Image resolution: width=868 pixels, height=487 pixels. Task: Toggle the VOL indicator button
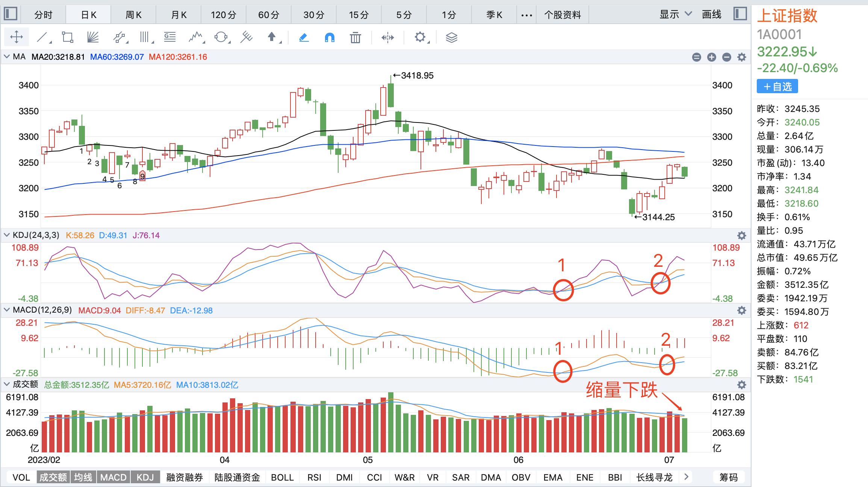point(21,477)
